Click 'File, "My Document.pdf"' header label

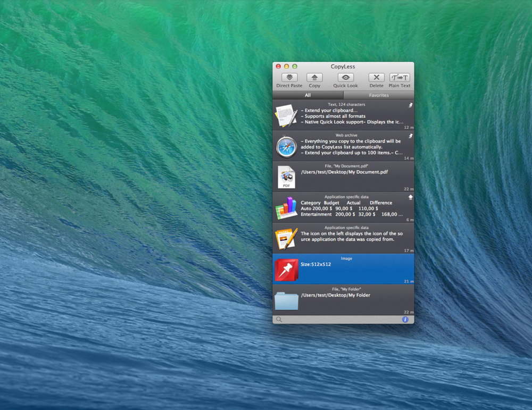346,166
